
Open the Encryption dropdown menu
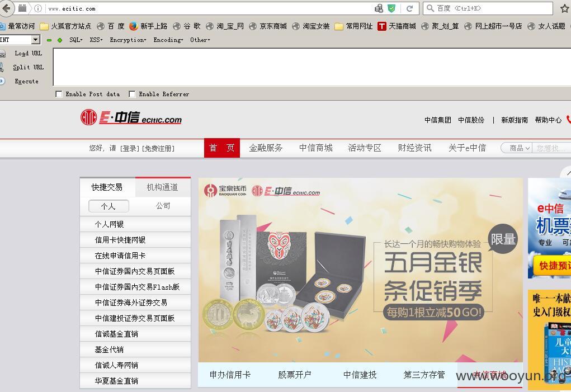click(128, 40)
